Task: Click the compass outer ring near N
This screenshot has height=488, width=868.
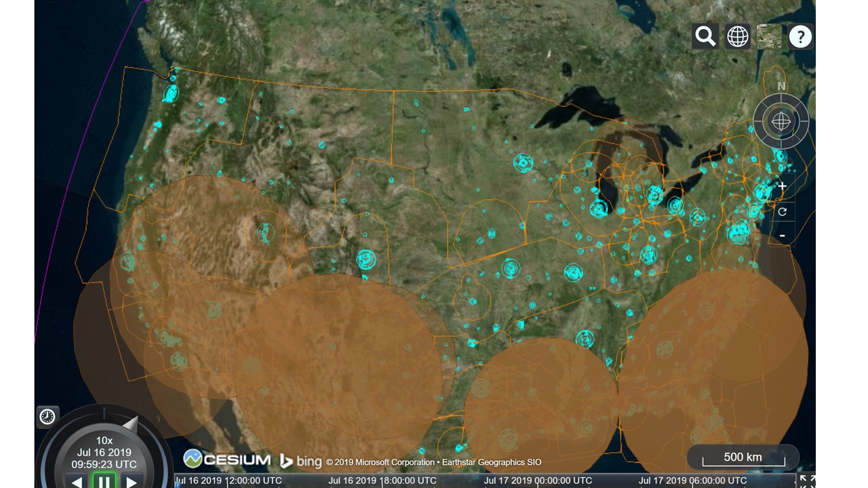Action: (x=781, y=87)
